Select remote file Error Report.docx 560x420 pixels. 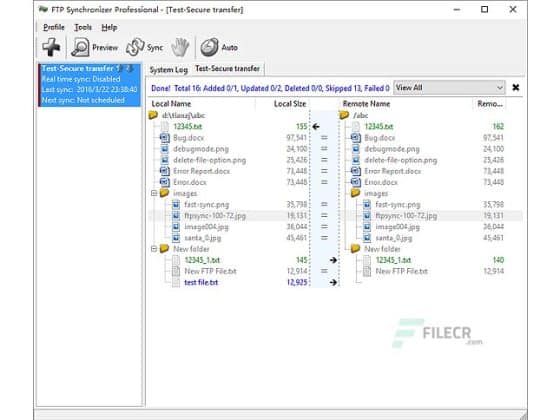392,171
